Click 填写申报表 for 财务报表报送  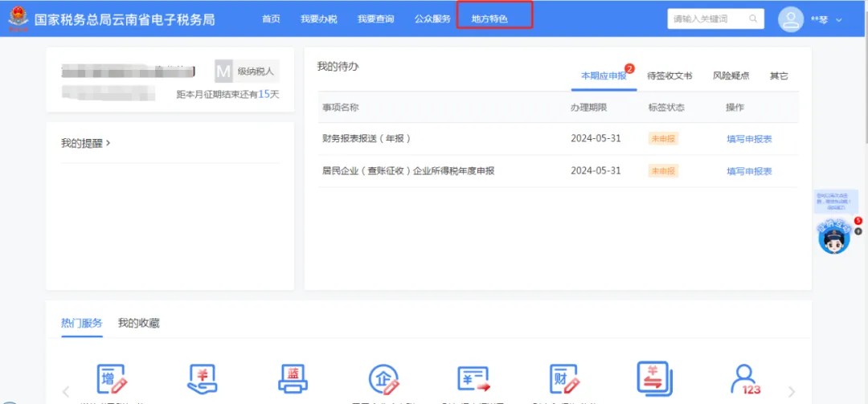point(749,139)
